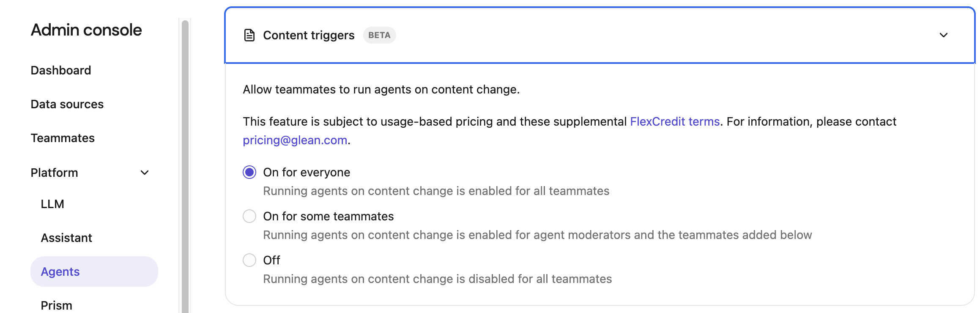Open the FlexCredit terms link
The height and width of the screenshot is (313, 980).
(x=675, y=122)
